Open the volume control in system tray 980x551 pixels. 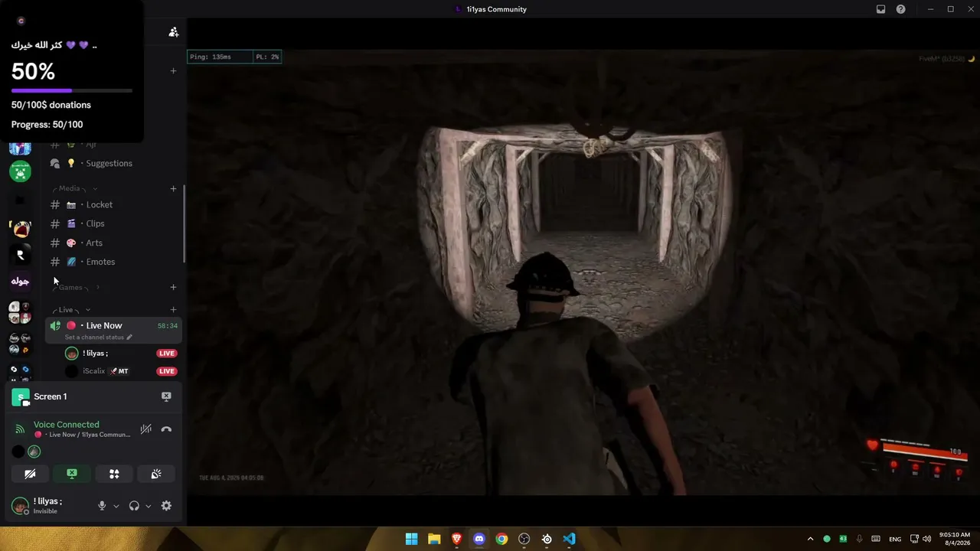tap(927, 539)
